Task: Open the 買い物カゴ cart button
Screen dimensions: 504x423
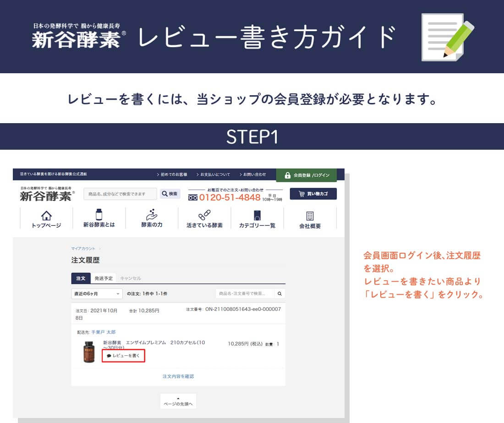Action: coord(313,194)
